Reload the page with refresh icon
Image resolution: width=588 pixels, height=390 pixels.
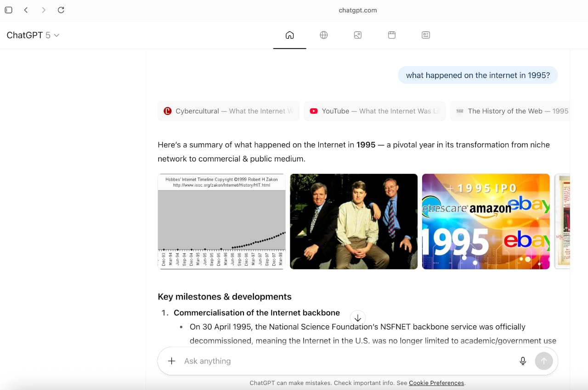coord(61,10)
